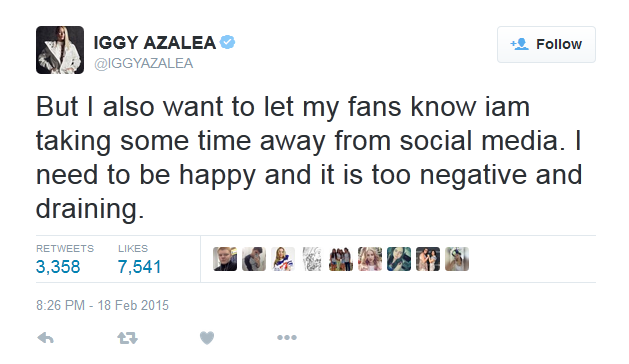Open the IGGY AZALEA display name link
629x364 pixels.
[154, 43]
